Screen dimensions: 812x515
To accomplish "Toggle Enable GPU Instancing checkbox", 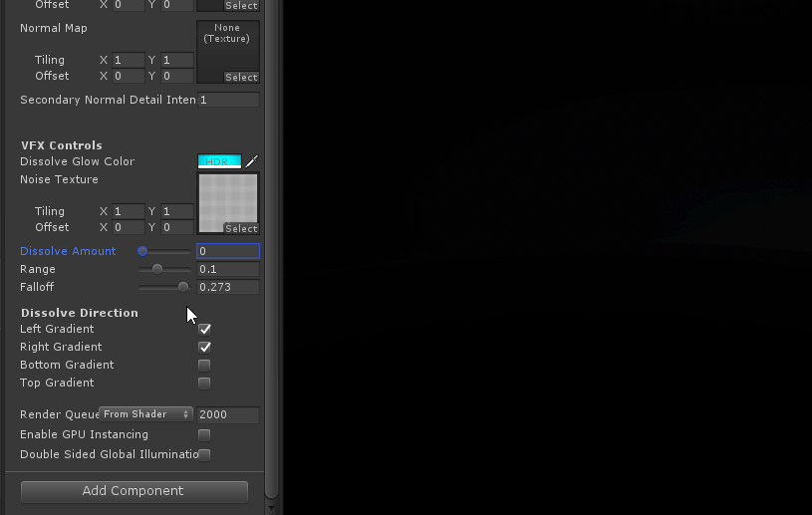I will tap(204, 434).
